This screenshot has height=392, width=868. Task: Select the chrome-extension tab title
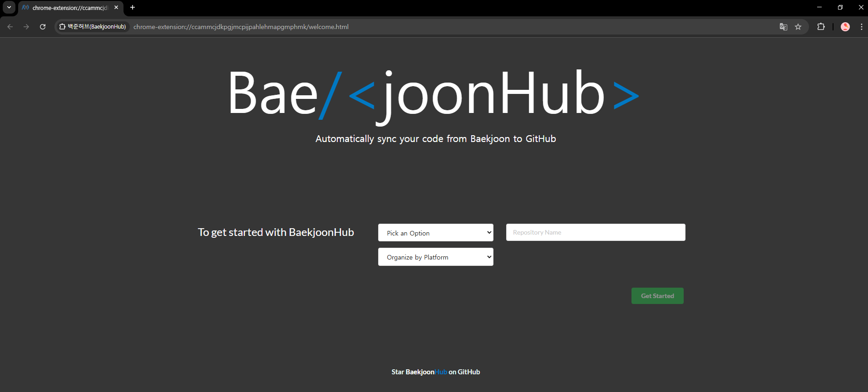70,8
